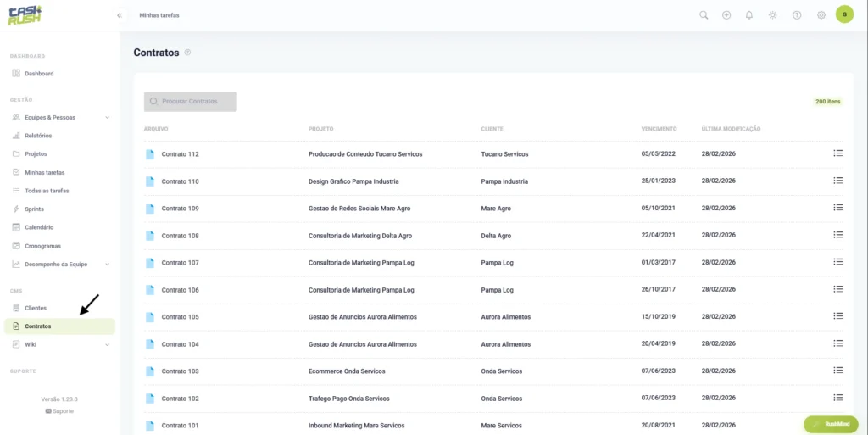Open Todas as tarefas in sidebar

(47, 191)
